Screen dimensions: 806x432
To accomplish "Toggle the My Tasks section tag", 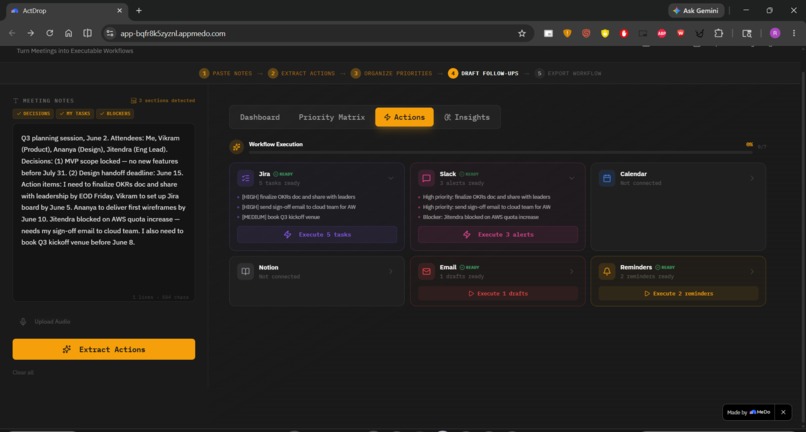I will pos(75,114).
